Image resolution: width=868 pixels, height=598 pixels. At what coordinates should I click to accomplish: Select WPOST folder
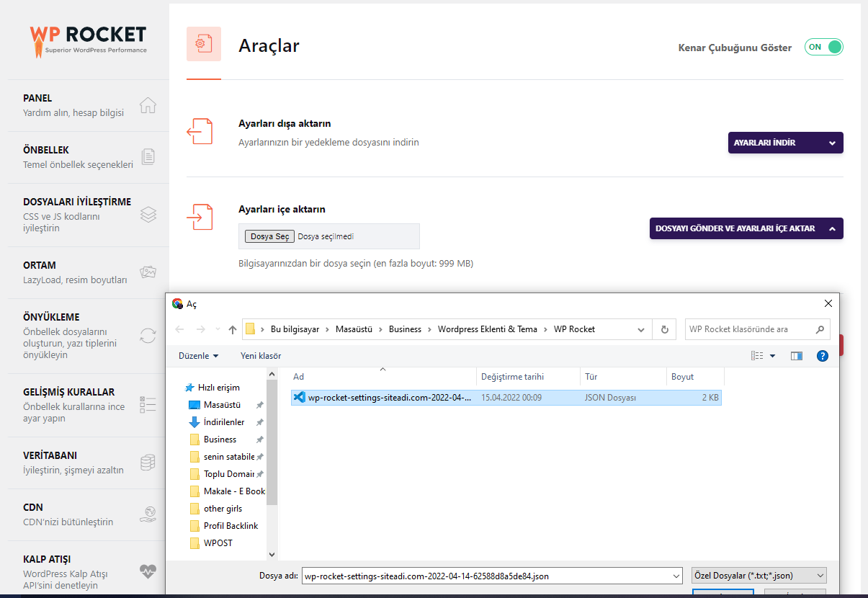(x=218, y=543)
